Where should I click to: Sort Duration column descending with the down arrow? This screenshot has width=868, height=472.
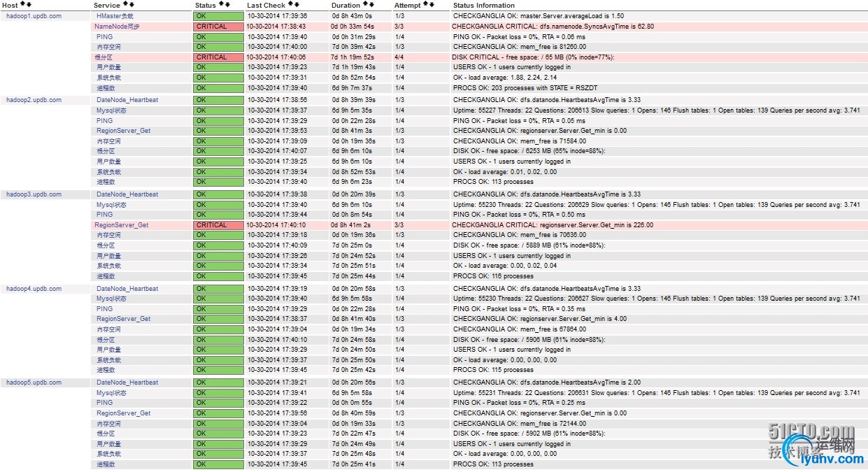[371, 4]
